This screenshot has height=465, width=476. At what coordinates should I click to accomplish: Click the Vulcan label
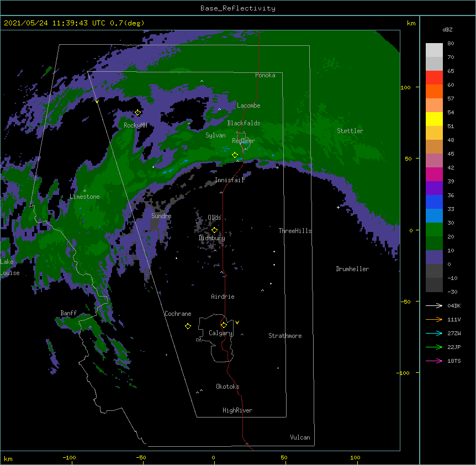[x=300, y=437]
